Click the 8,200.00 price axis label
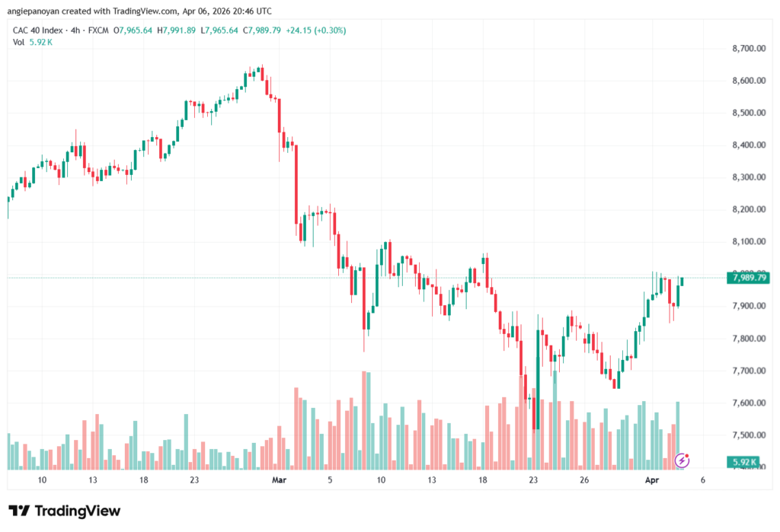This screenshot has height=532, width=780. tap(748, 209)
